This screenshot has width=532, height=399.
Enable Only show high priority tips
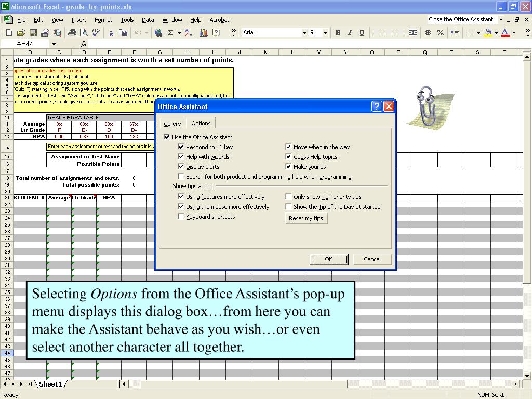288,197
